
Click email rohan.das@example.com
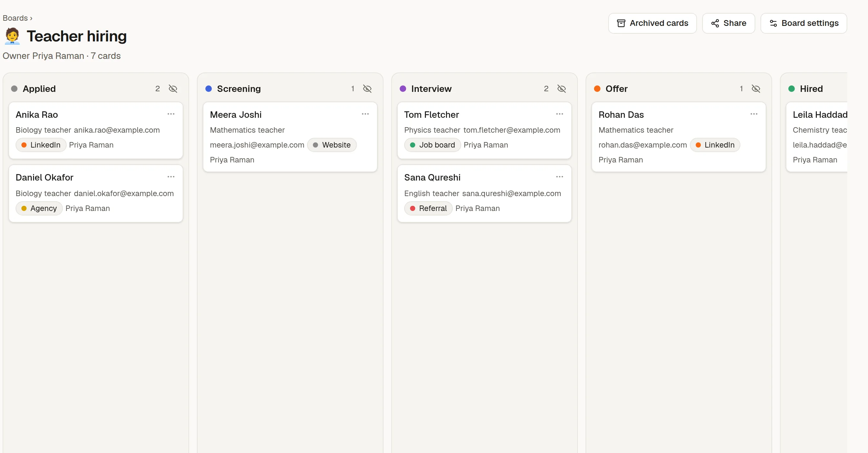pyautogui.click(x=643, y=145)
